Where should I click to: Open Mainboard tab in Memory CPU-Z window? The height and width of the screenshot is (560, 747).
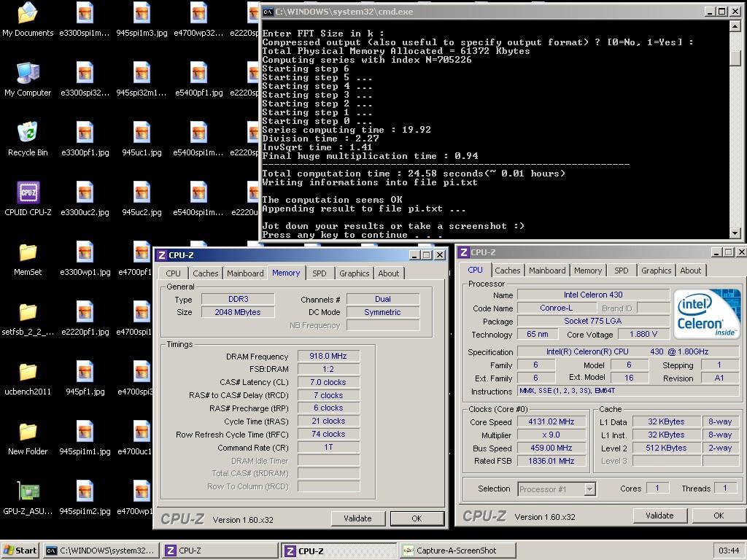coord(245,273)
